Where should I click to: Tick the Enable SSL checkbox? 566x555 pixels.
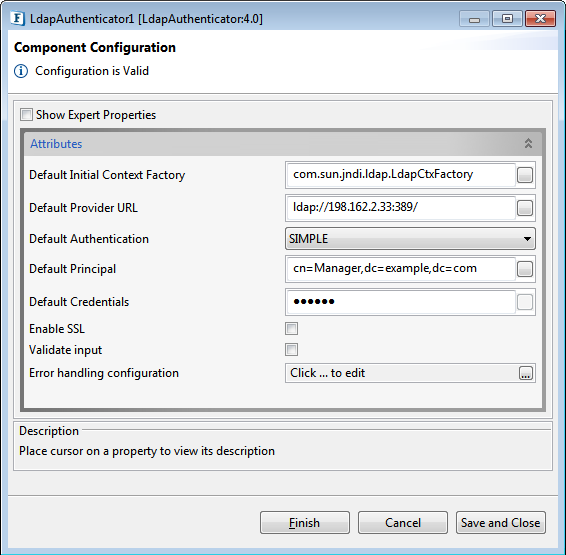point(291,329)
